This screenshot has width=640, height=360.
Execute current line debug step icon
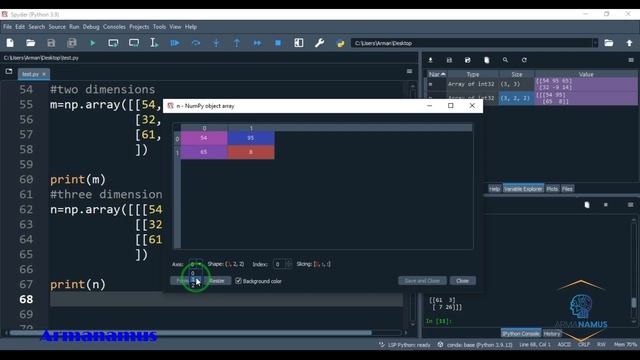click(x=196, y=43)
